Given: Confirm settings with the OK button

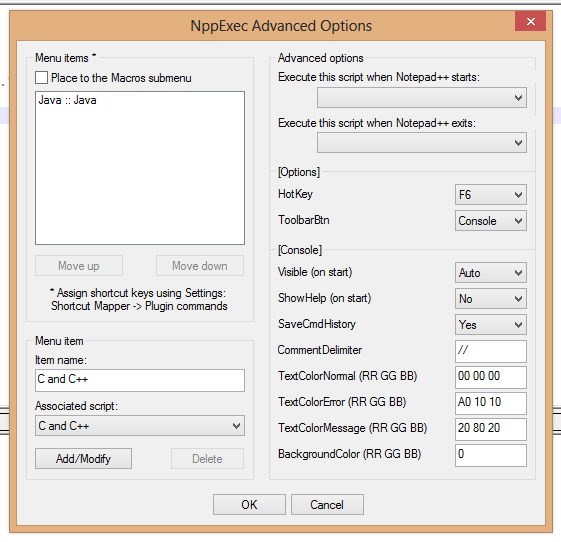Looking at the screenshot, I should pyautogui.click(x=249, y=504).
